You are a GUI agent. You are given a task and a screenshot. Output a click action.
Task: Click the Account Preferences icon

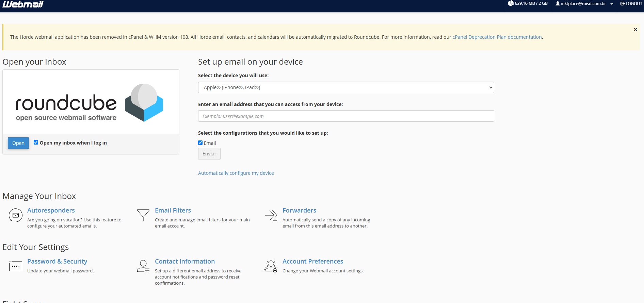271,266
